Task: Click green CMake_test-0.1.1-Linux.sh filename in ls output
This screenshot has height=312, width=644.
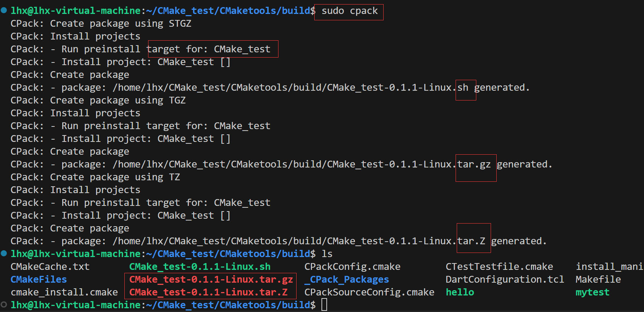Action: (x=200, y=267)
